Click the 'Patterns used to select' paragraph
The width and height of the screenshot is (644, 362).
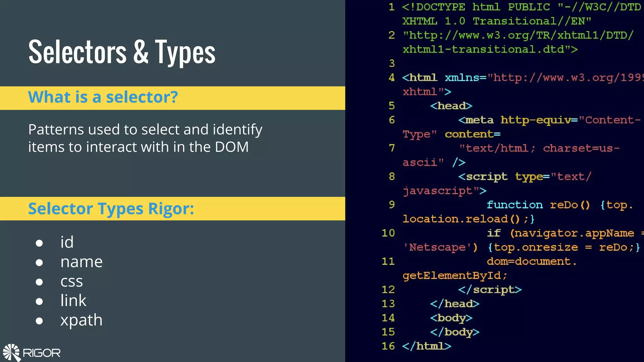(x=145, y=138)
